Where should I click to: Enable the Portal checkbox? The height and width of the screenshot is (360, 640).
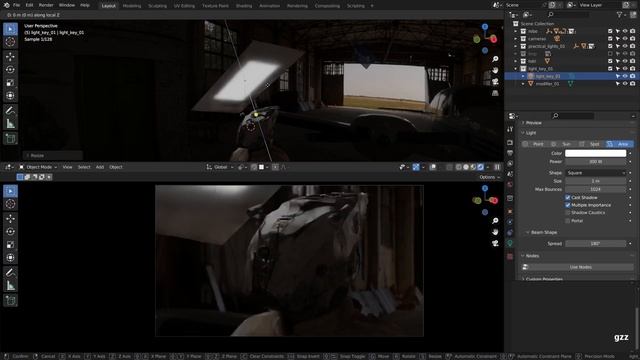568,221
